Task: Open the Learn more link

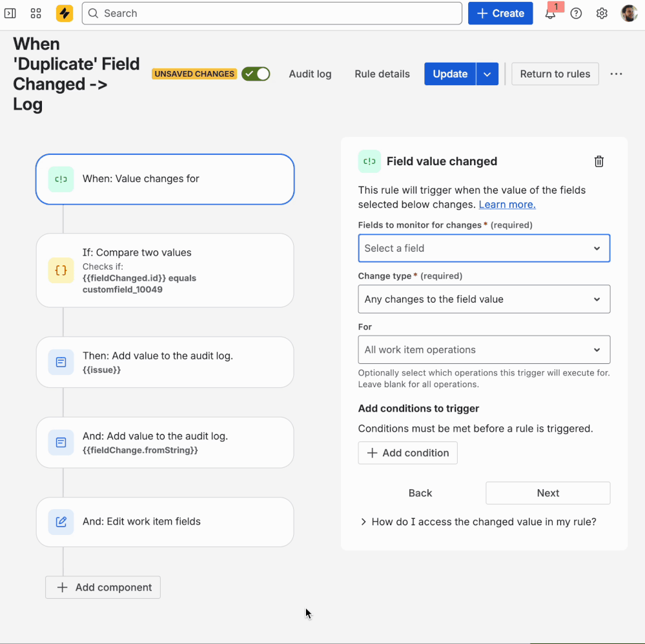Action: tap(507, 205)
